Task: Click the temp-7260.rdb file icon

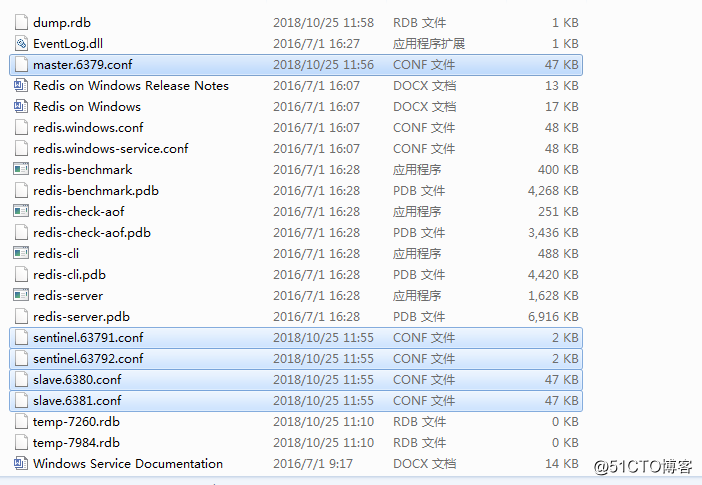Action: [21, 421]
